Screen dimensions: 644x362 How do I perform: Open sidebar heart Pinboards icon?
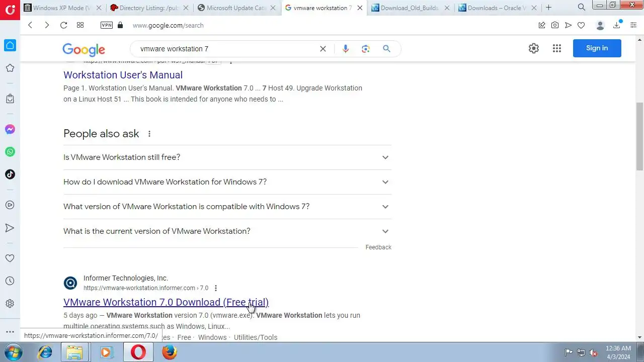tap(10, 258)
